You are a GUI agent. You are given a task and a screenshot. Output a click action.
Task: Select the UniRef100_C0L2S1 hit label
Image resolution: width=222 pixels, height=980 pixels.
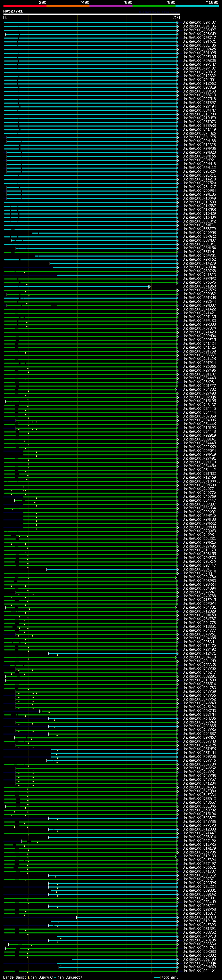tap(199, 539)
